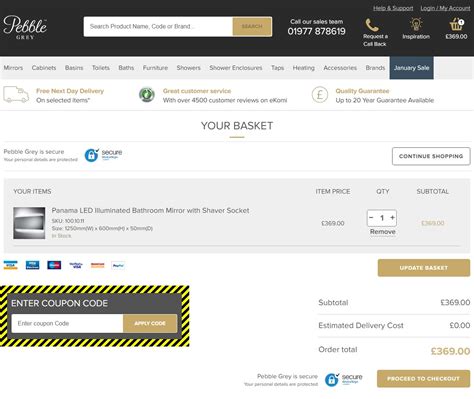Click the secure padlock badge near checkout button
Image resolution: width=474 pixels, height=399 pixels.
(x=343, y=379)
